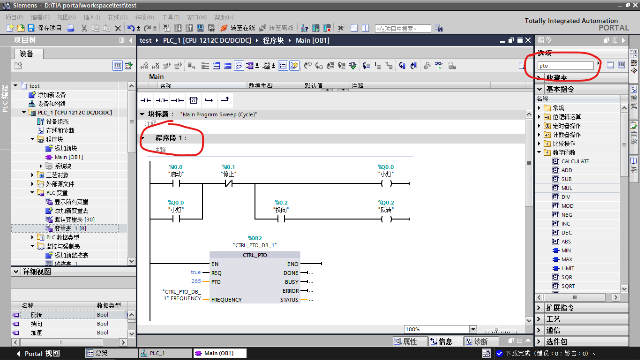The width and height of the screenshot is (644, 364).
Task: Click the insert network icon in the editor toolbar
Action: click(144, 66)
